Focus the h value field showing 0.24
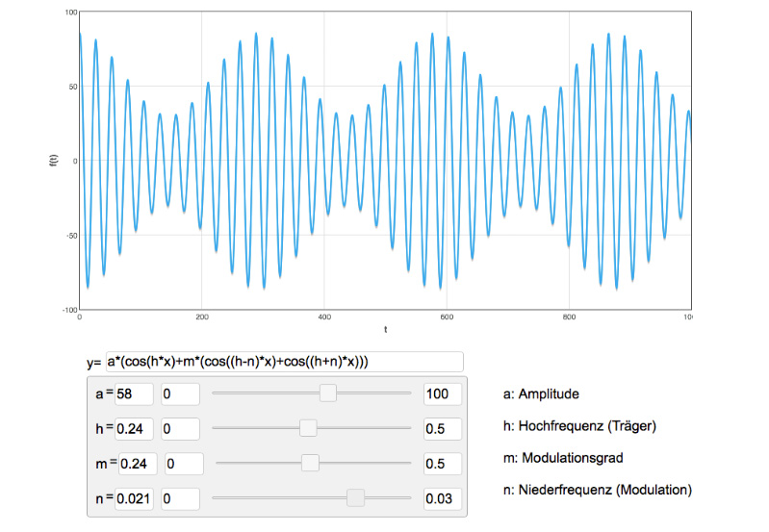This screenshot has height=532, width=769. pyautogui.click(x=135, y=428)
